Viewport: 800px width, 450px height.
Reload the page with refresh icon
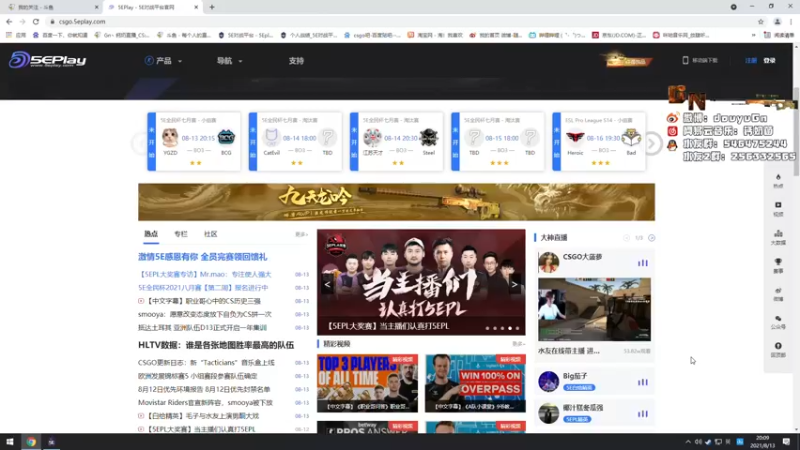coord(36,21)
